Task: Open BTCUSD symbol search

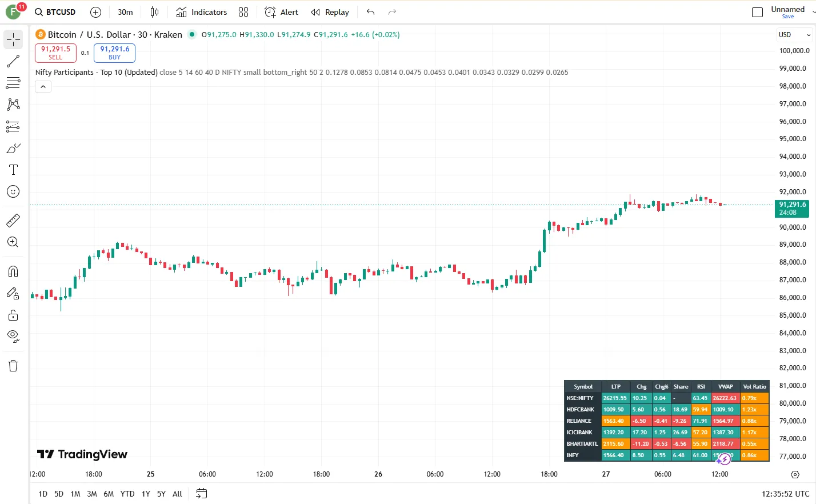Action: [55, 12]
